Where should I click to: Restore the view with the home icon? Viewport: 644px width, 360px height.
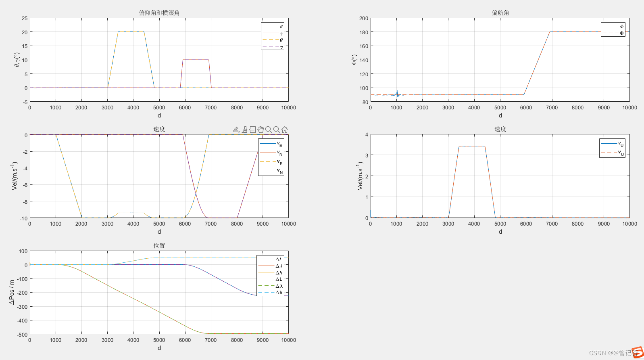pos(285,130)
